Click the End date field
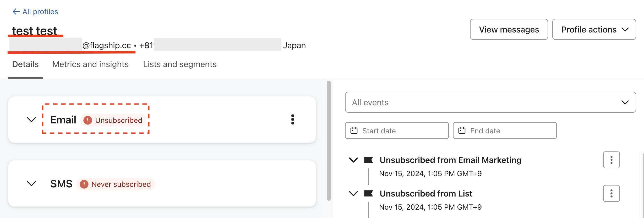The width and height of the screenshot is (644, 218). pyautogui.click(x=505, y=130)
